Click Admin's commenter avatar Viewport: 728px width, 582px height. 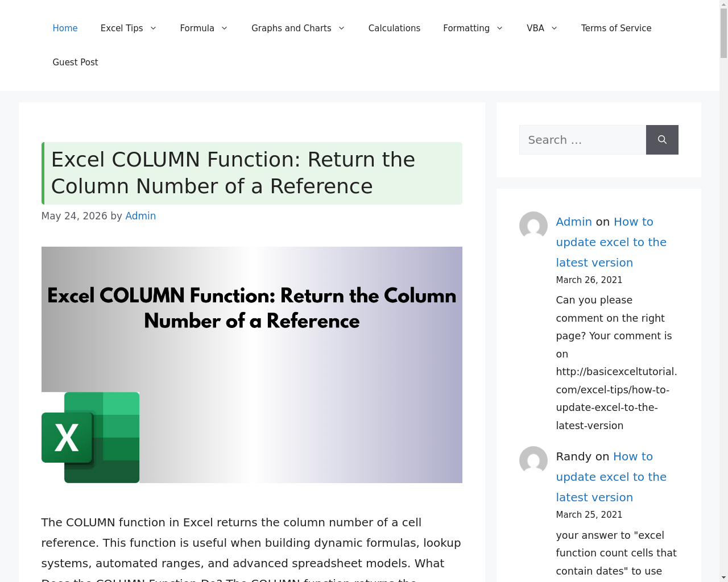[x=533, y=226]
